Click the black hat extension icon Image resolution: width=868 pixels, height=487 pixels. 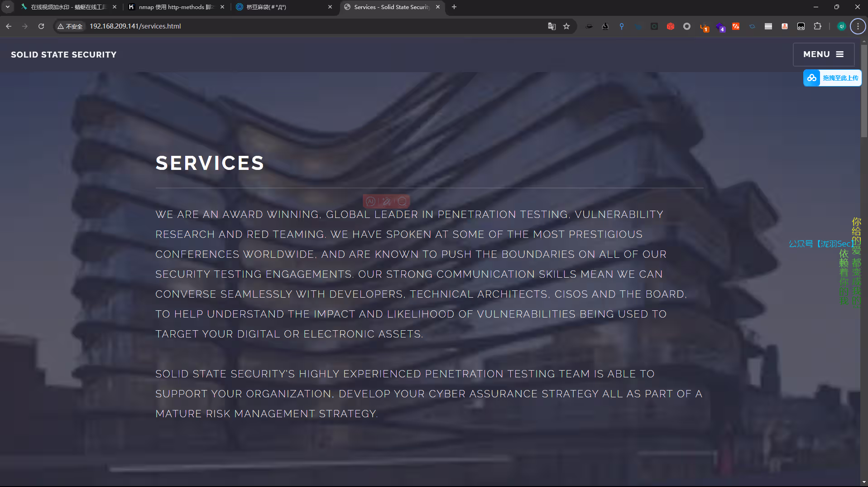[589, 26]
